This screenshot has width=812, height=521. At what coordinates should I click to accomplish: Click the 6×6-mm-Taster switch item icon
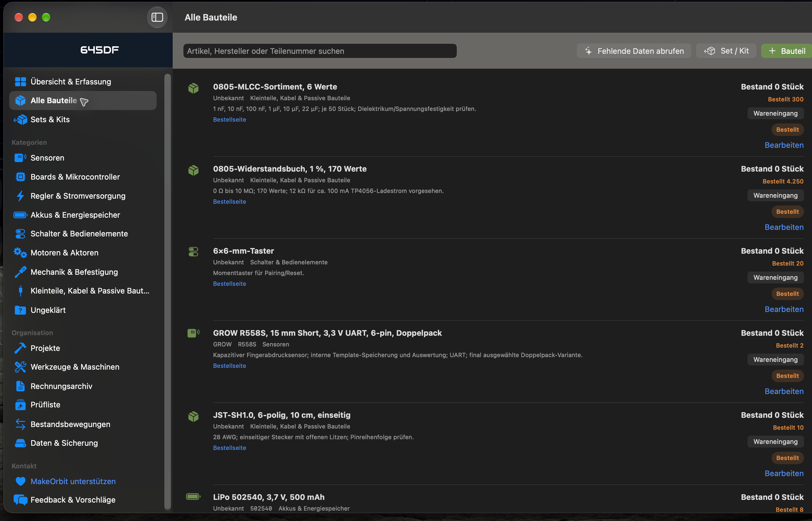[x=193, y=252]
